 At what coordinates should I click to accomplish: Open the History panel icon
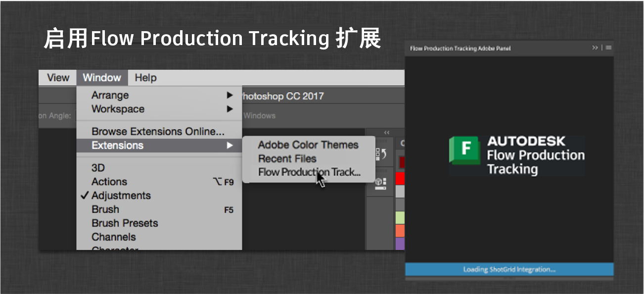[381, 154]
